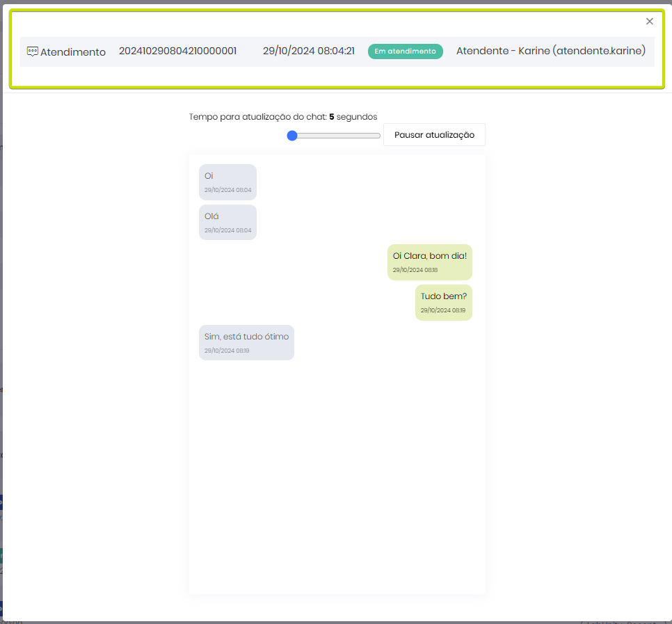
Task: Close the chat dialog with the X
Action: 650,22
